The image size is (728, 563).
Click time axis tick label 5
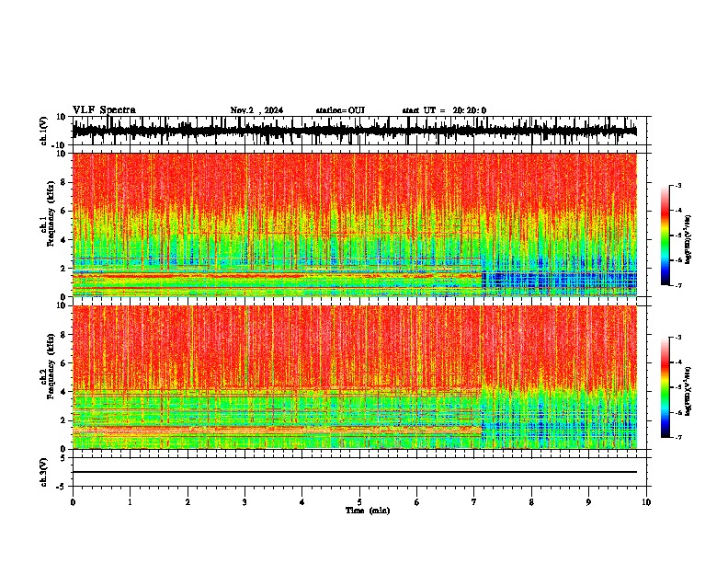tap(359, 502)
